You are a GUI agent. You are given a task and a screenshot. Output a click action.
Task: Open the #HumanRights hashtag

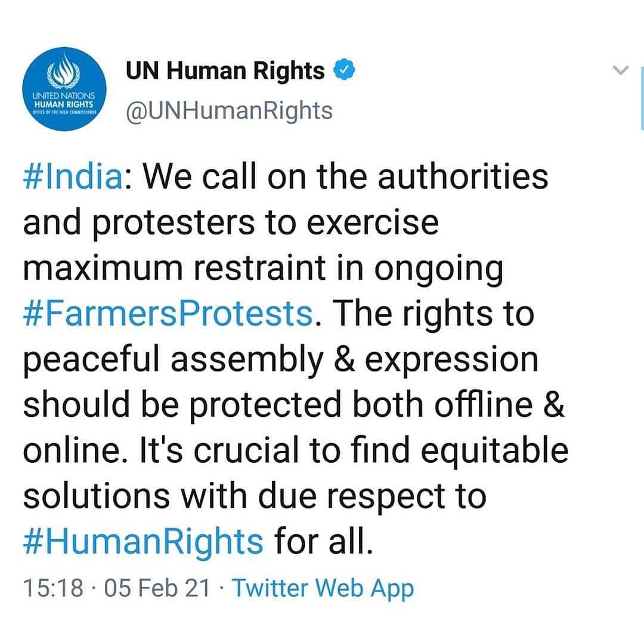coord(143,541)
